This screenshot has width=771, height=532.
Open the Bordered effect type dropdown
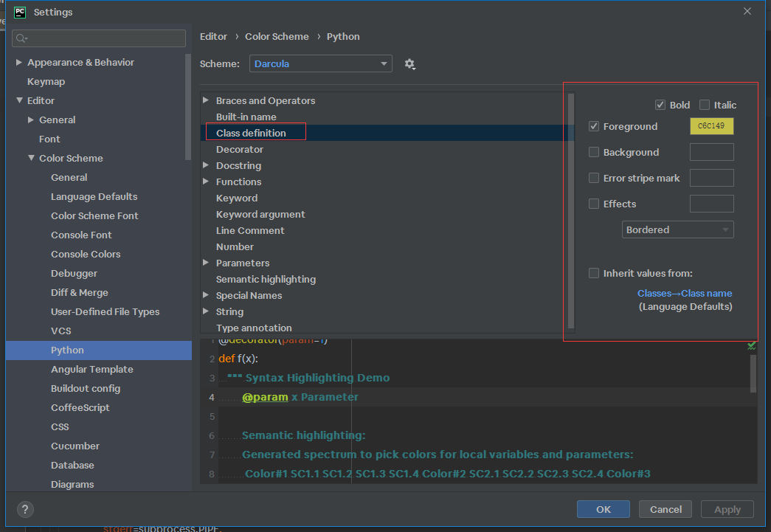point(677,229)
